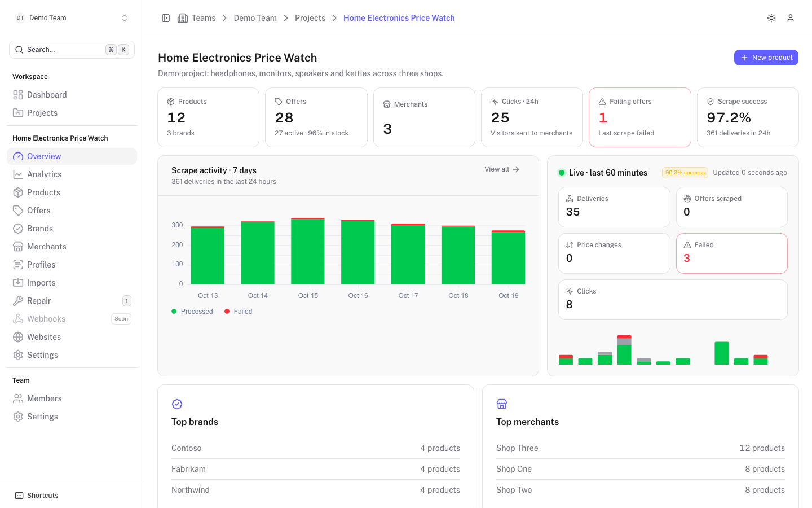This screenshot has width=812, height=508.
Task: Click the Websites globe icon
Action: pos(18,337)
